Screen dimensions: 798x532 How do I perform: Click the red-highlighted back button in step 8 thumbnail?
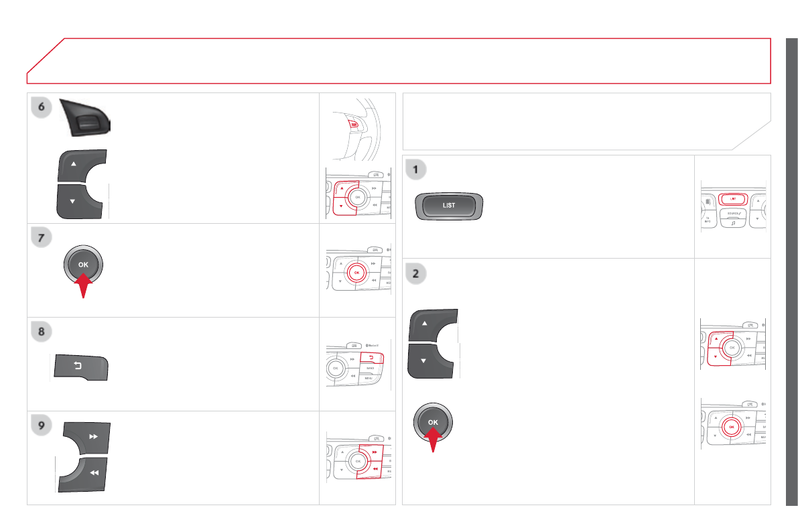(x=371, y=358)
